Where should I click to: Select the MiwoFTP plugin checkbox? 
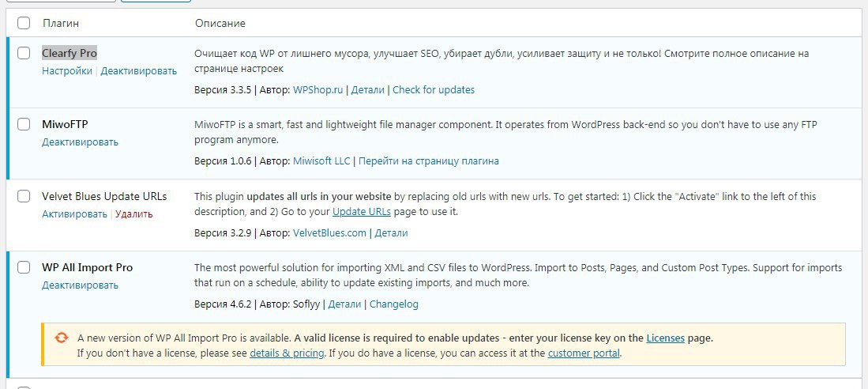click(24, 125)
